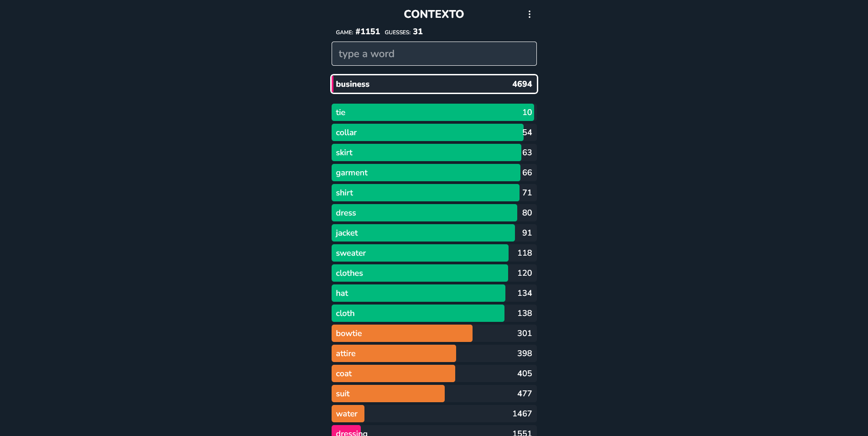Click the orange "bowtie" guess bar
The height and width of the screenshot is (436, 868).
[x=402, y=333]
